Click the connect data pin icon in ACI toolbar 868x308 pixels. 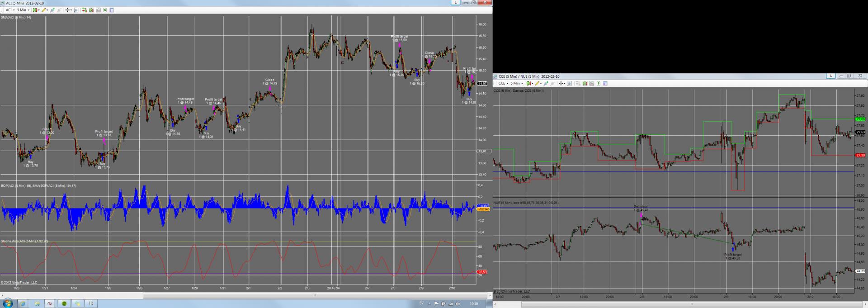click(x=52, y=10)
